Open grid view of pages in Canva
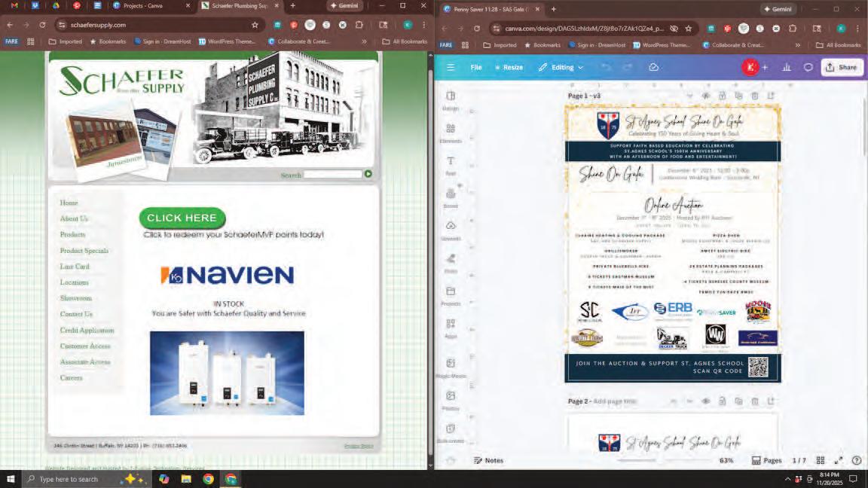Viewport: 868px width, 488px height. click(x=821, y=460)
